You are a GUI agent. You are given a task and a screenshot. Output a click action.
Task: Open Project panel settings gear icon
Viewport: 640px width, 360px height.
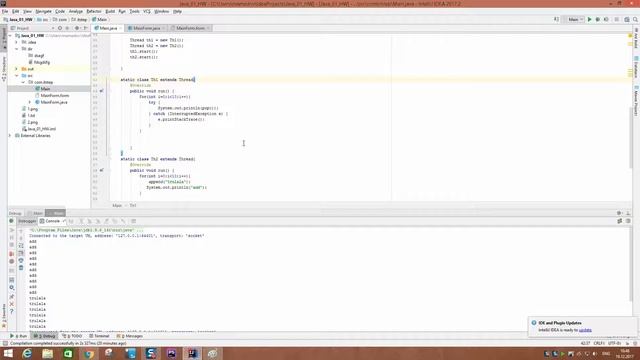77,28
